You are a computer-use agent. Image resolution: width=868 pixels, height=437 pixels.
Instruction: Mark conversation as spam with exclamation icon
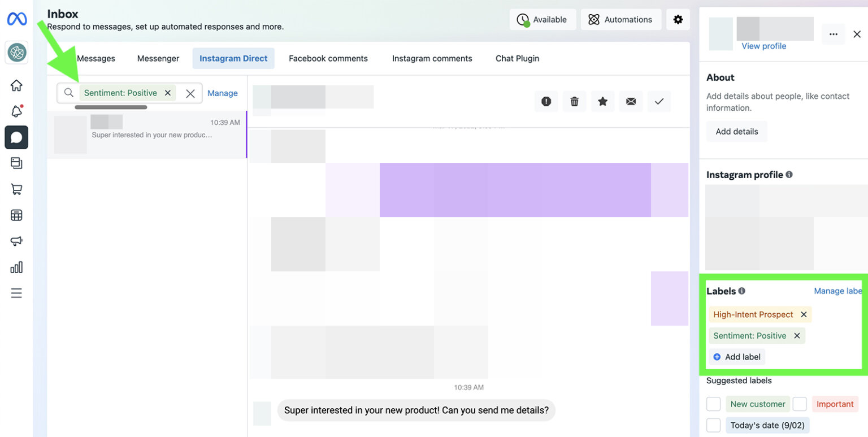click(546, 101)
